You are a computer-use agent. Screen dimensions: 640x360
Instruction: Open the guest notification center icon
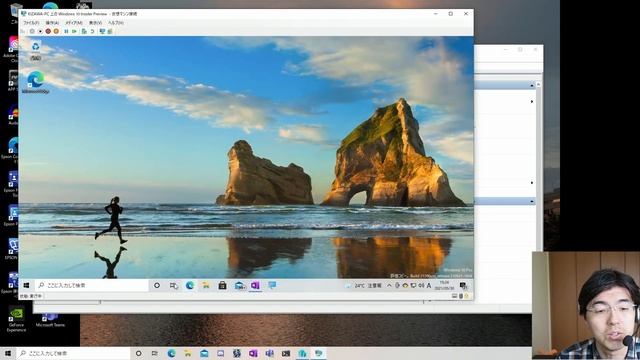click(x=463, y=285)
